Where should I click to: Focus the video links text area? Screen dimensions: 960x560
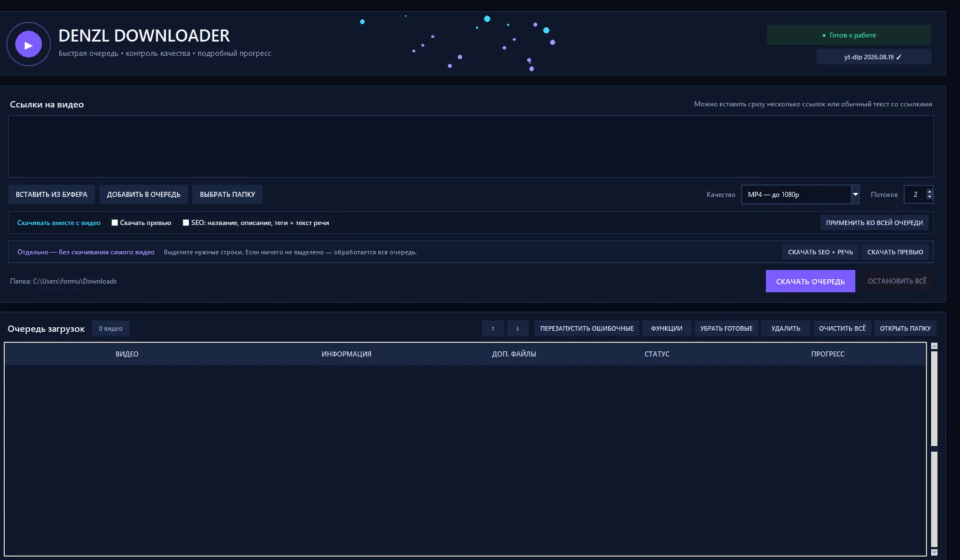click(471, 146)
